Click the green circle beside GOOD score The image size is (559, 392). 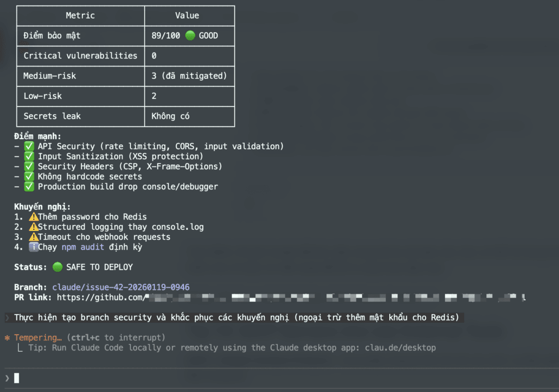pyautogui.click(x=190, y=35)
